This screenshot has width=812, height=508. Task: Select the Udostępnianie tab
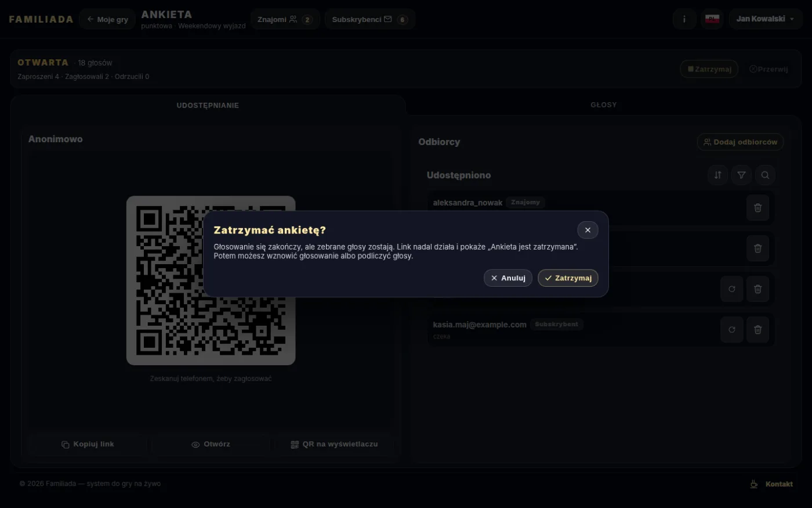(x=208, y=106)
